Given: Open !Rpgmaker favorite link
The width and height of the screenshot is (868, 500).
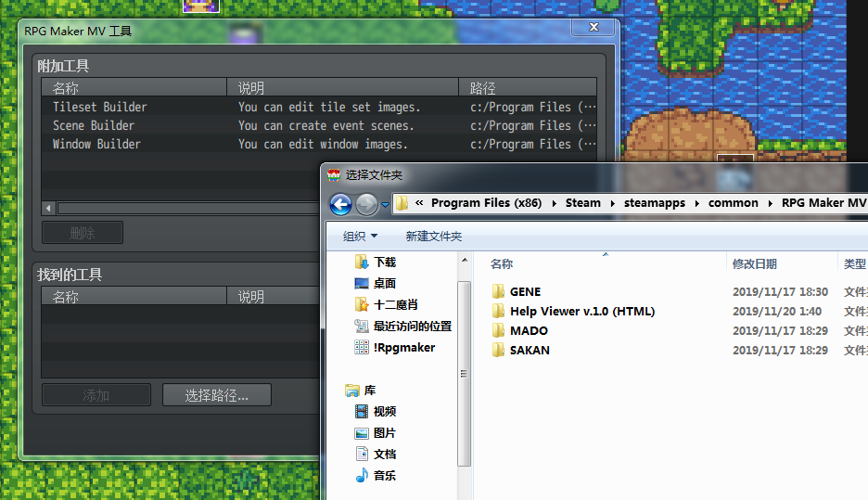Looking at the screenshot, I should point(404,348).
